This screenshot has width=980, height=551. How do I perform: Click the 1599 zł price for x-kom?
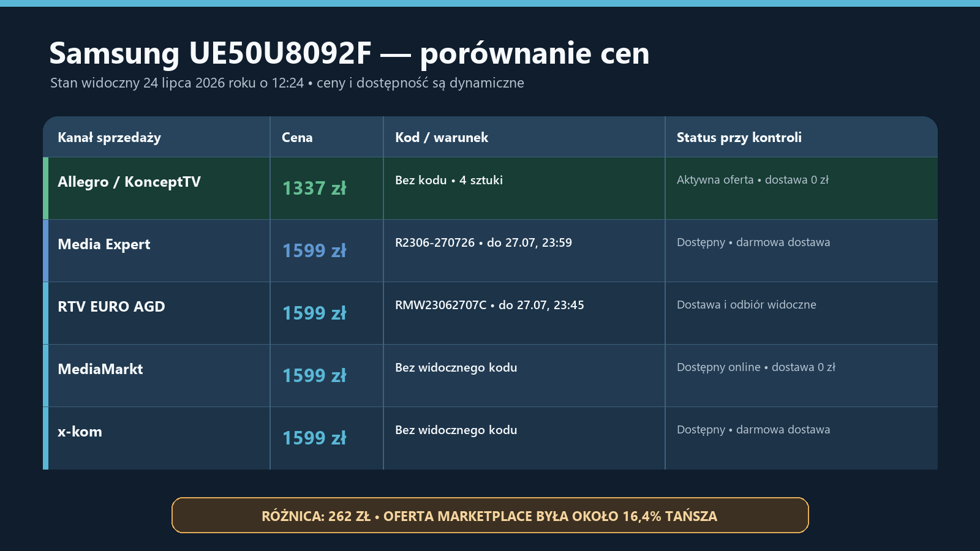click(314, 438)
